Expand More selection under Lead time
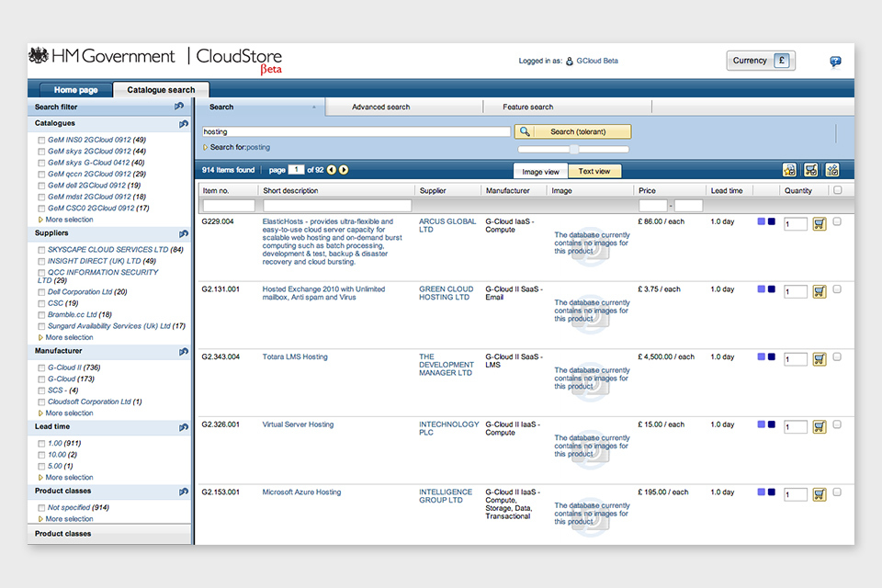 click(69, 478)
